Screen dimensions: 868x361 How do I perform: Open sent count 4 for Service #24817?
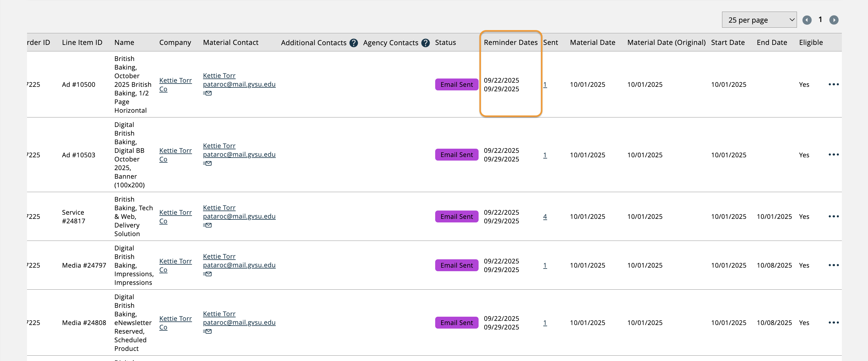(545, 217)
